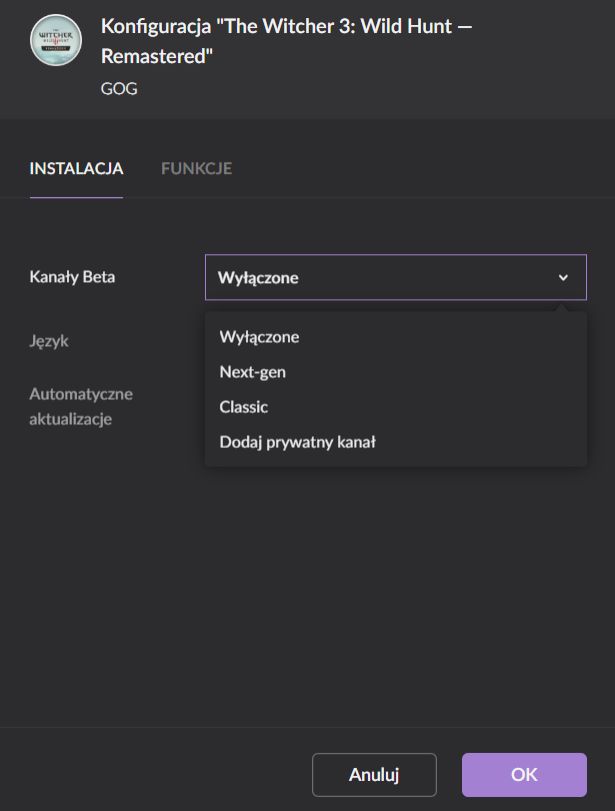Screen dimensions: 615x811
Task: Click the Język label
Action: tap(49, 341)
